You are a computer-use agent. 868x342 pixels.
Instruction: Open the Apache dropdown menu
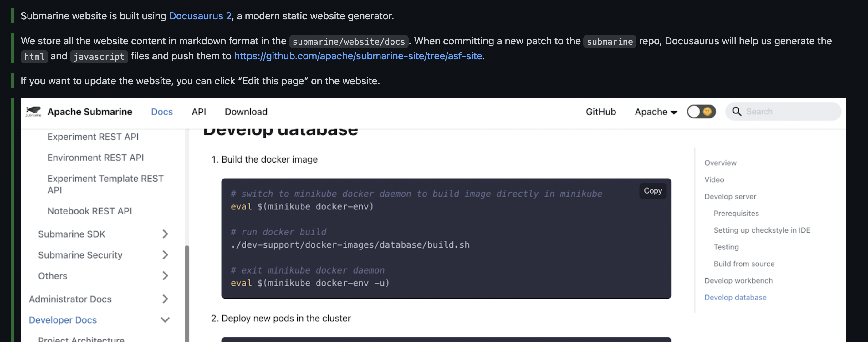(x=655, y=112)
